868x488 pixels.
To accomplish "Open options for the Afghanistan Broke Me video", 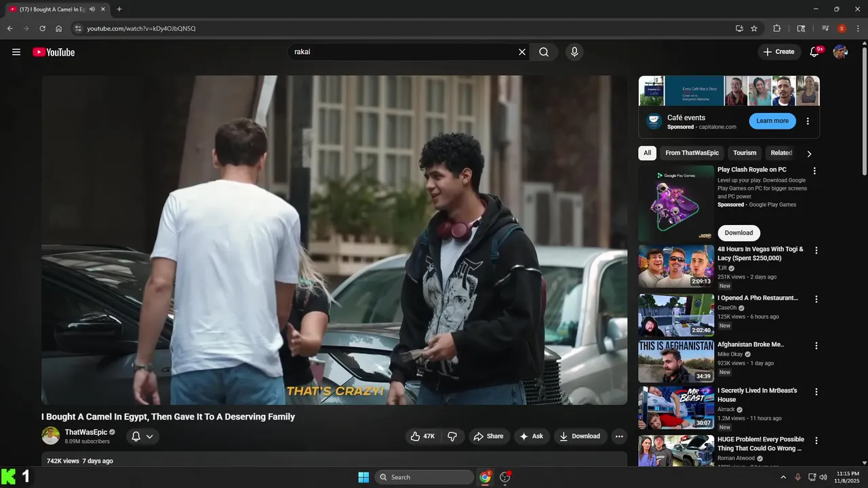I will coord(816,346).
